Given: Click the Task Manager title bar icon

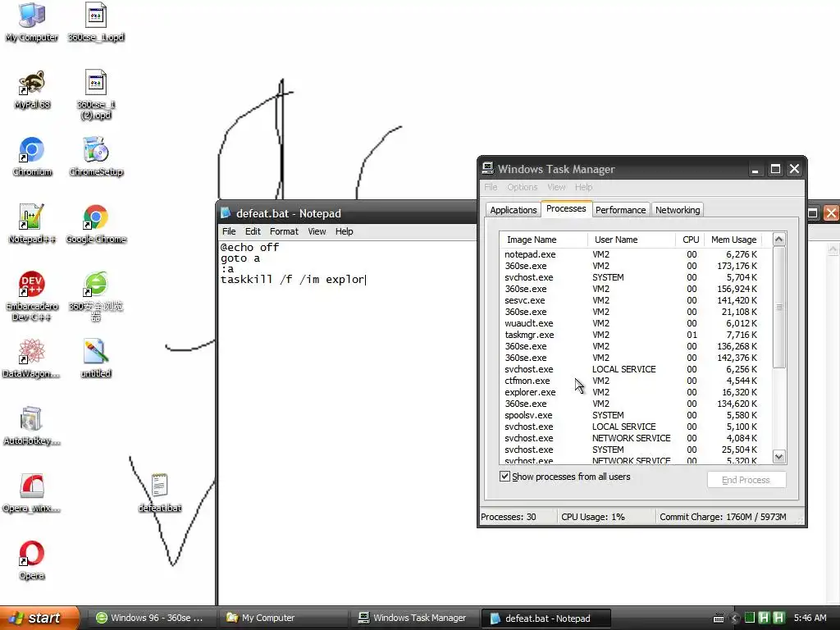Looking at the screenshot, I should click(487, 168).
